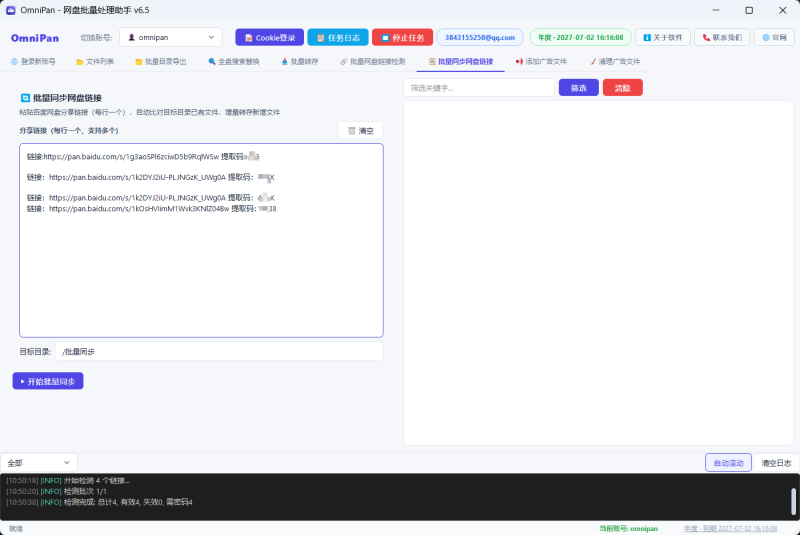
Task: Click log line 检测完成: 总计4
Action: click(99, 502)
